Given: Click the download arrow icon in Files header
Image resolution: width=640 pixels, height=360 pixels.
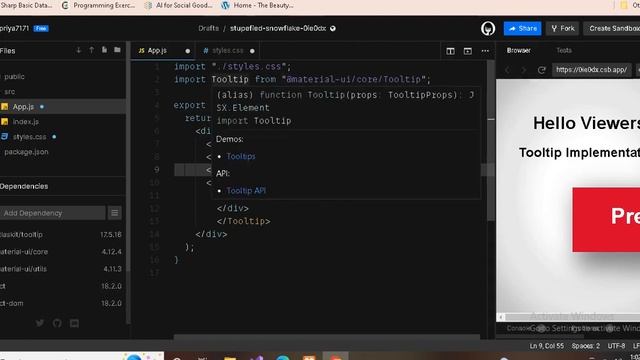Looking at the screenshot, I should (x=78, y=50).
